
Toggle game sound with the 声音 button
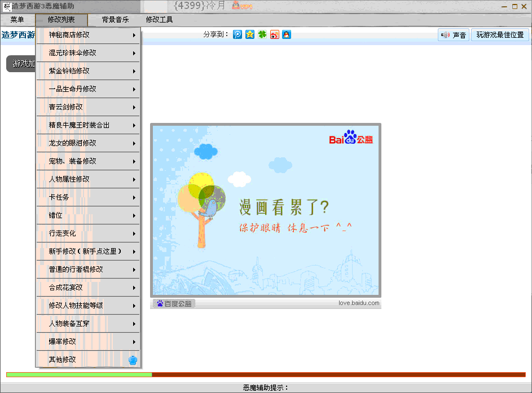[454, 35]
